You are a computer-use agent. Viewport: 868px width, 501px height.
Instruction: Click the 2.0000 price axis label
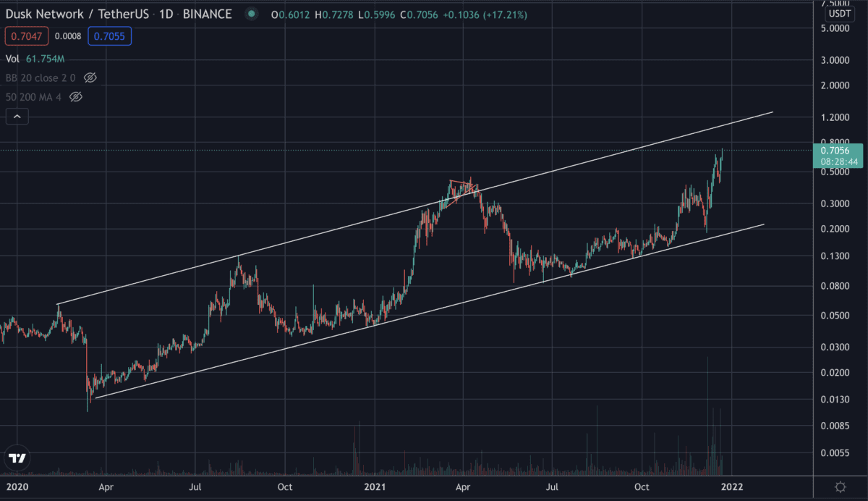pyautogui.click(x=836, y=85)
